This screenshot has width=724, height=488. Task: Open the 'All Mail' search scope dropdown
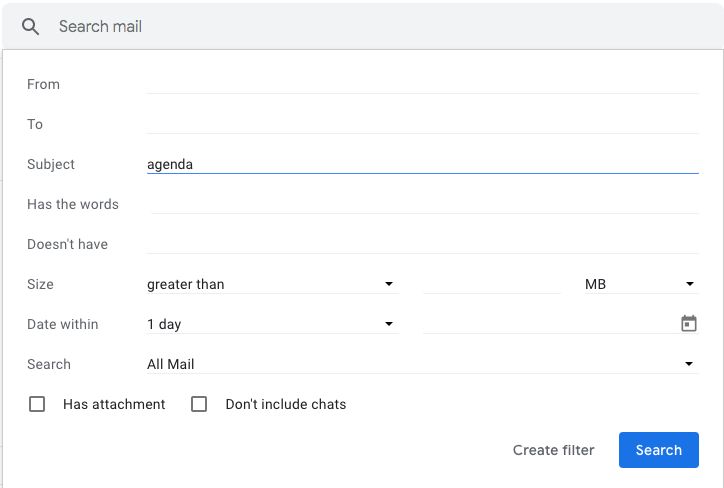[x=420, y=364]
